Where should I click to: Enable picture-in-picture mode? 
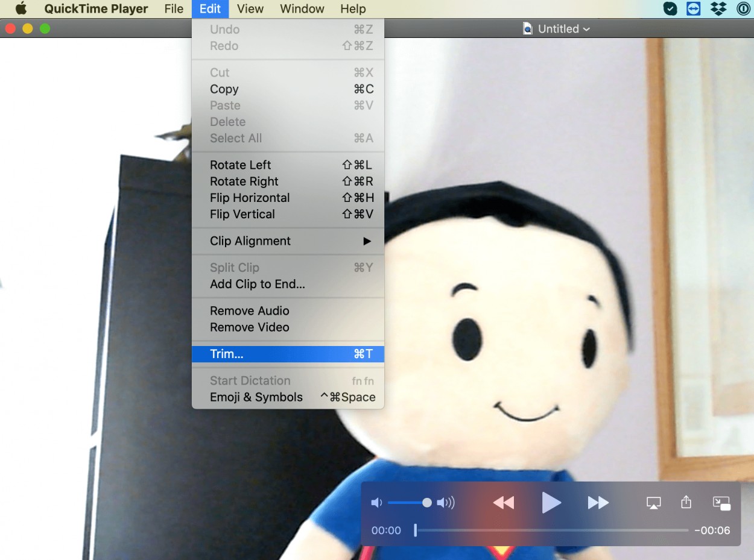(x=721, y=503)
